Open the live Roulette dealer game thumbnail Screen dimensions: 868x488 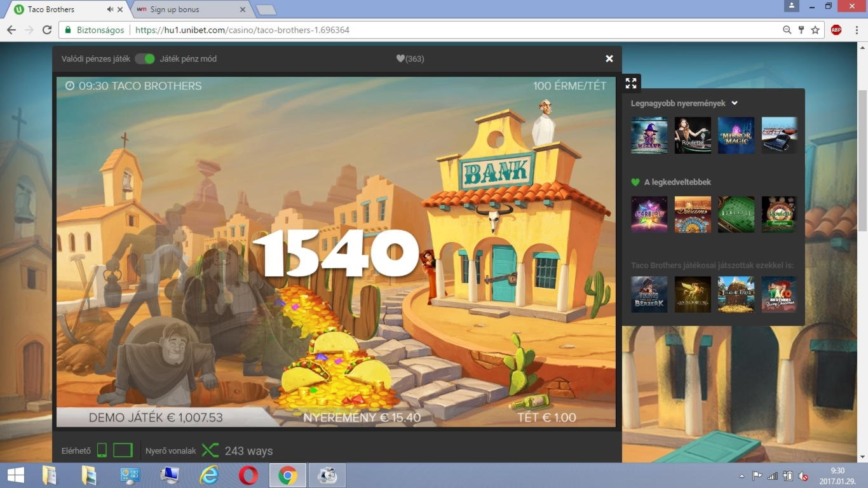693,135
